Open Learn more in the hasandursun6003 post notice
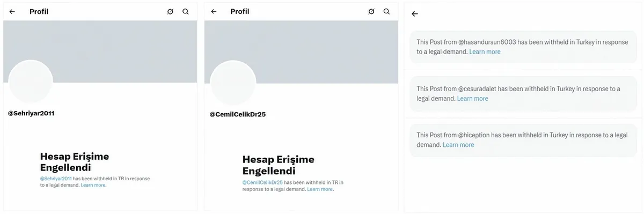The image size is (644, 214). pyautogui.click(x=485, y=52)
